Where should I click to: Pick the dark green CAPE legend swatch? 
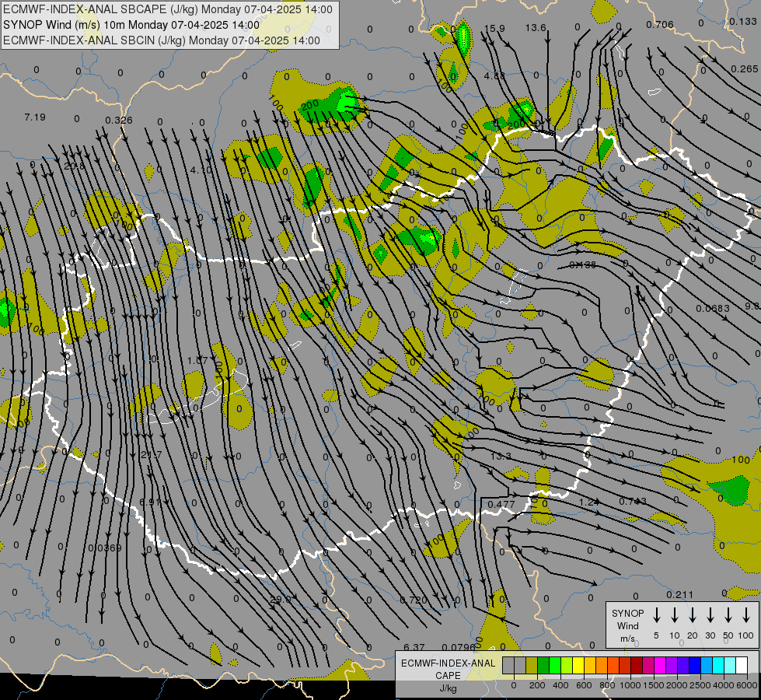[543, 666]
